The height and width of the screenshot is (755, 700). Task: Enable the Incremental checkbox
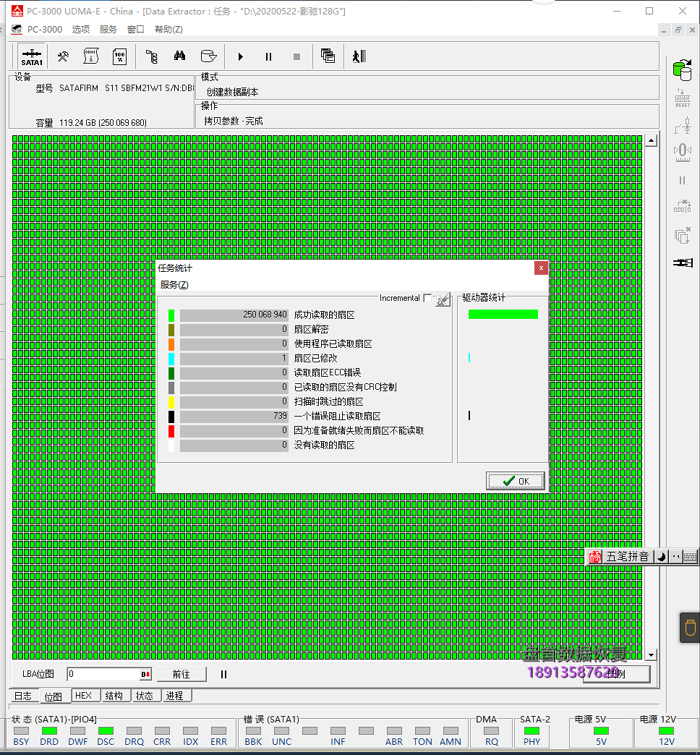(x=427, y=298)
